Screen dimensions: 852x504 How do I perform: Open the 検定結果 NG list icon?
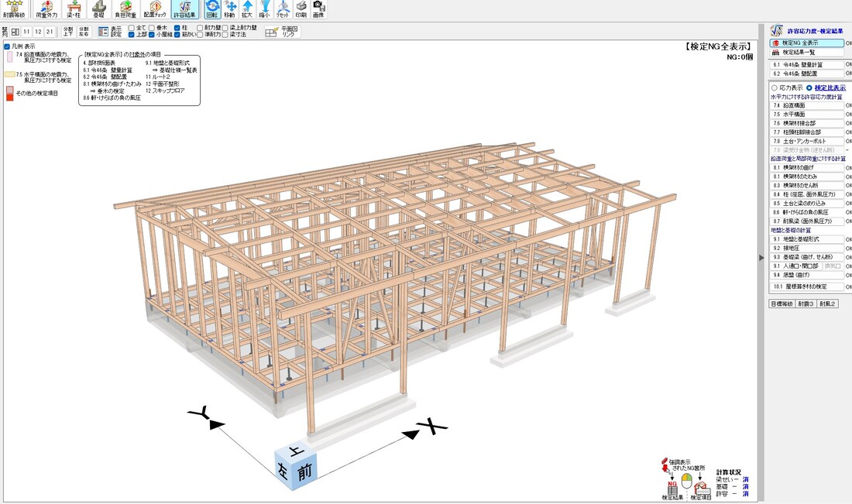click(672, 489)
